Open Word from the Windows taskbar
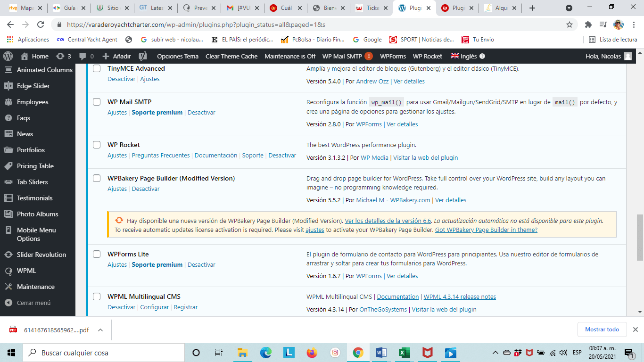 381,353
